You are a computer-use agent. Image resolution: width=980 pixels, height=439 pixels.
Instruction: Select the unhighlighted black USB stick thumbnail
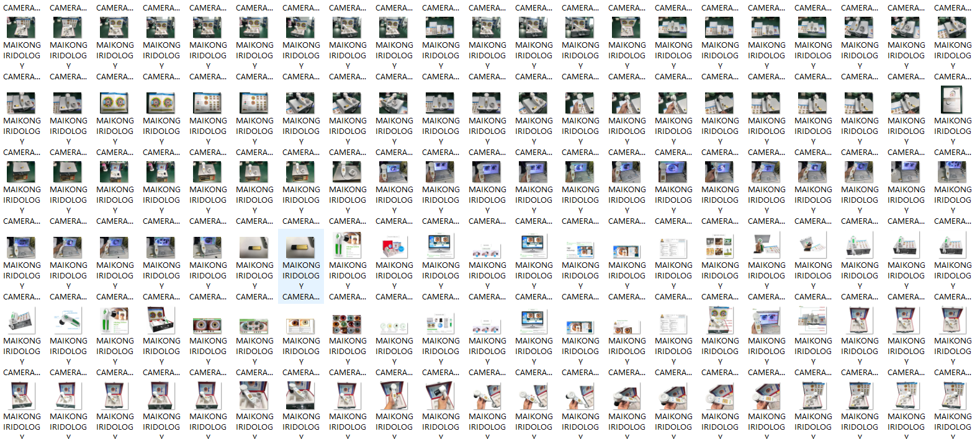click(x=254, y=248)
